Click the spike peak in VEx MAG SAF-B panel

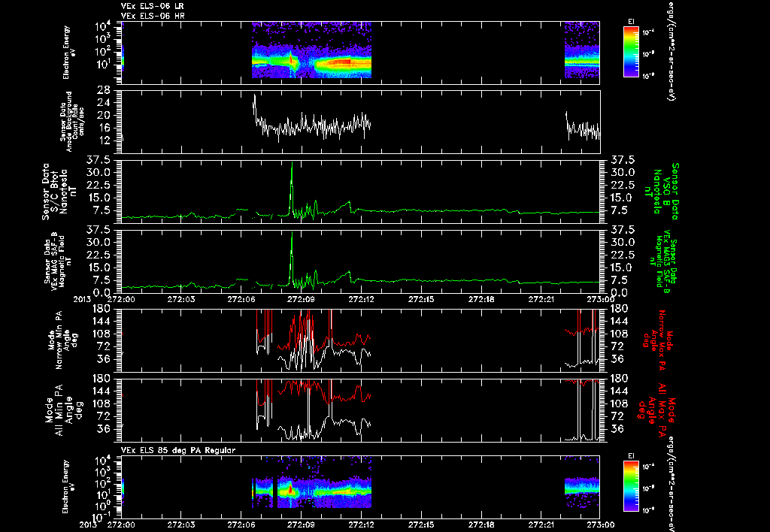293,233
